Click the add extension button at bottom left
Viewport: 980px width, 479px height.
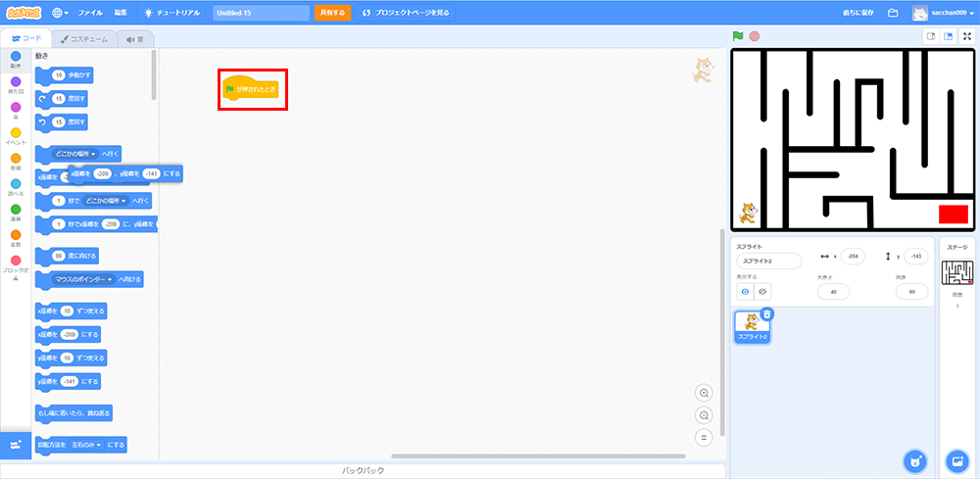click(x=15, y=445)
